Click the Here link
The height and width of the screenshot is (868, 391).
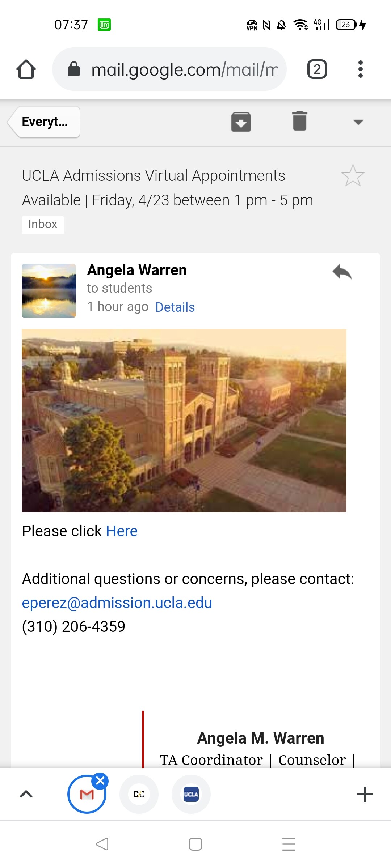pyautogui.click(x=122, y=531)
